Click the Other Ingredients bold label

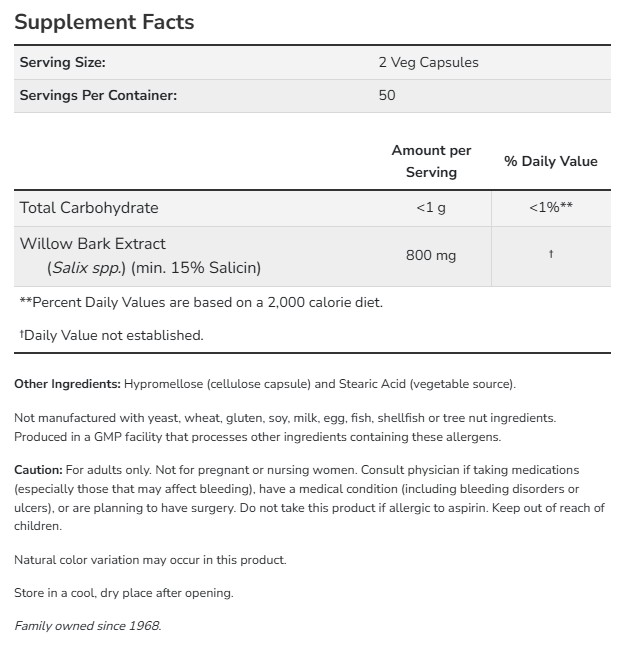click(x=68, y=384)
